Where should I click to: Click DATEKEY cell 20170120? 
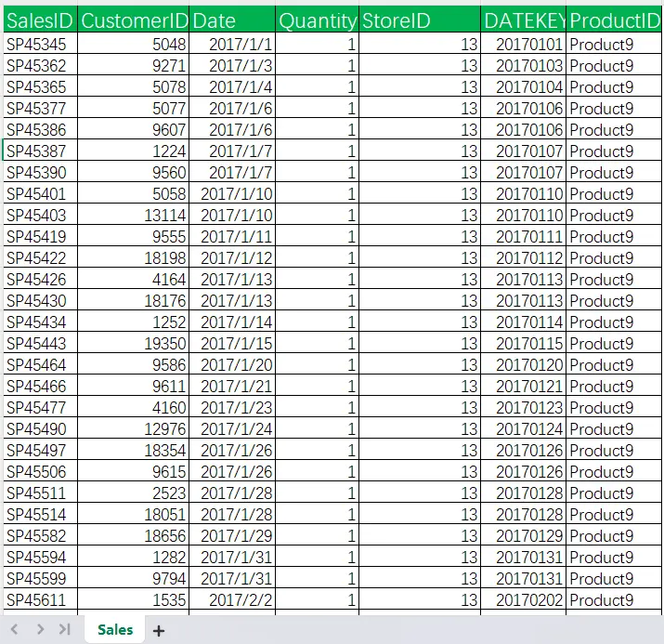tap(524, 363)
